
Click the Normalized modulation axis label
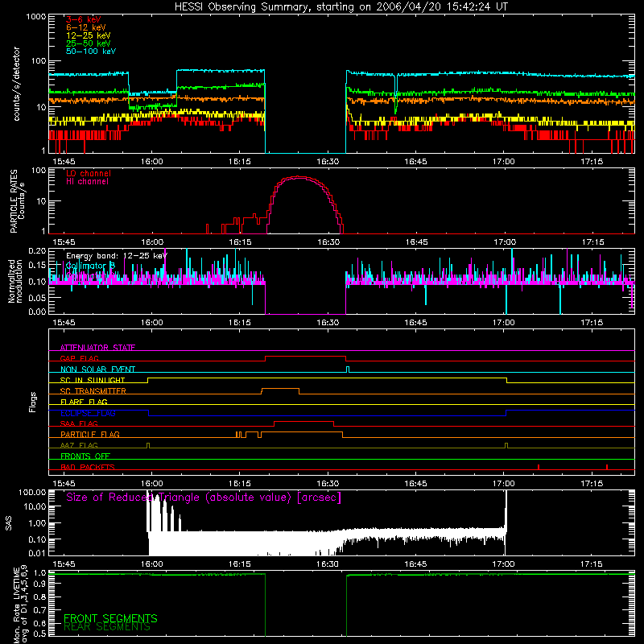tap(15, 281)
